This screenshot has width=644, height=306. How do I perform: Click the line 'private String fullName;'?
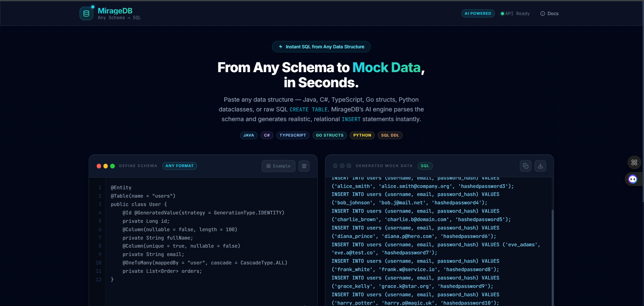(158, 238)
